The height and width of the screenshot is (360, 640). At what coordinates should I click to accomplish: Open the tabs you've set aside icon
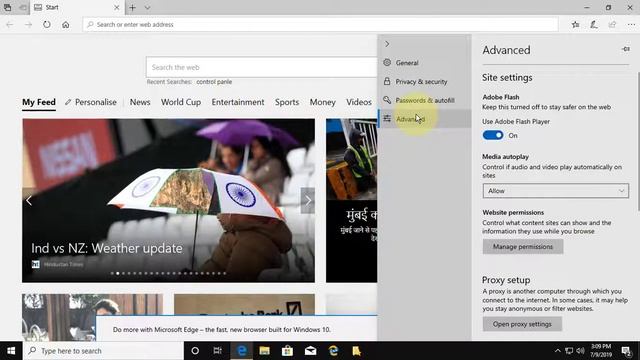click(x=7, y=7)
